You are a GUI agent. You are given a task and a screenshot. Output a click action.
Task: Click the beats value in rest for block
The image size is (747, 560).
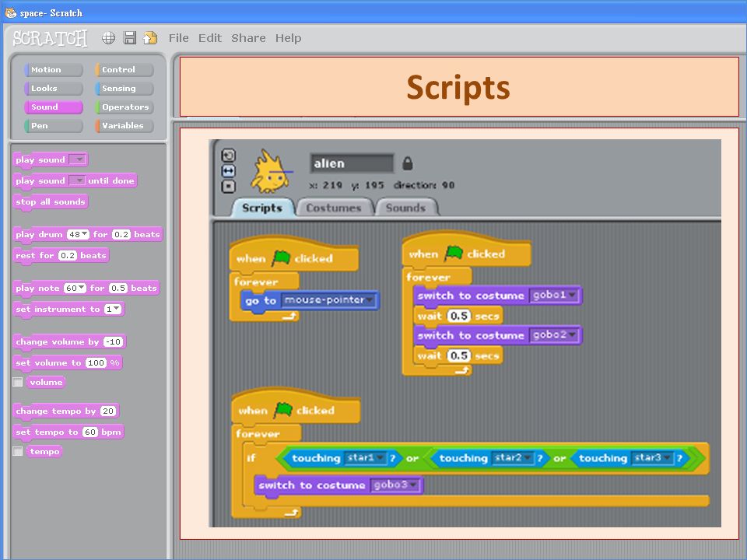(x=68, y=255)
